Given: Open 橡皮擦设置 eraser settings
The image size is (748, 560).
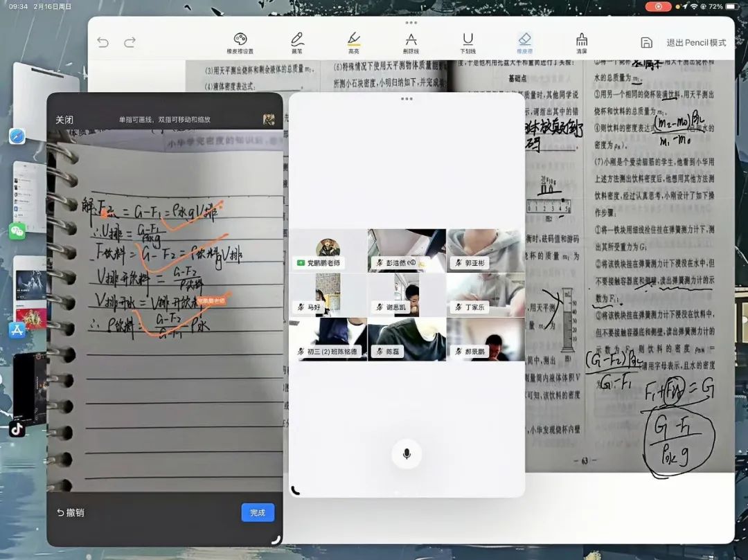Looking at the screenshot, I should click(240, 43).
